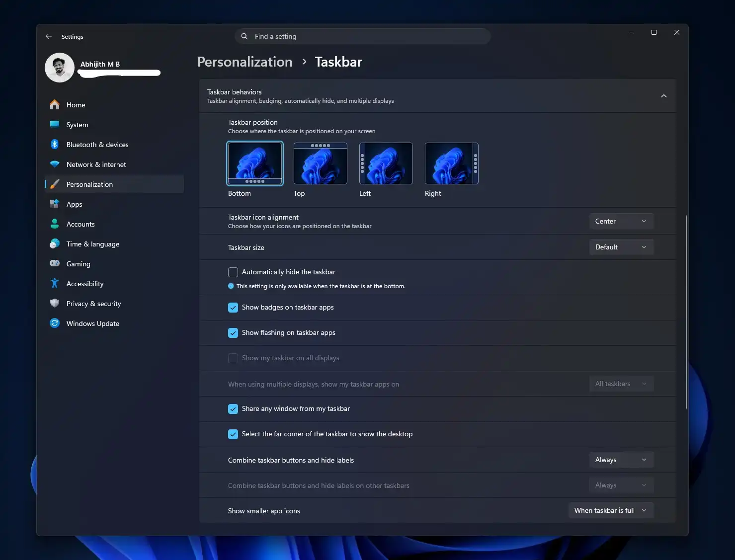Open the user profile picture
Screen dimensions: 735x560
coord(60,68)
